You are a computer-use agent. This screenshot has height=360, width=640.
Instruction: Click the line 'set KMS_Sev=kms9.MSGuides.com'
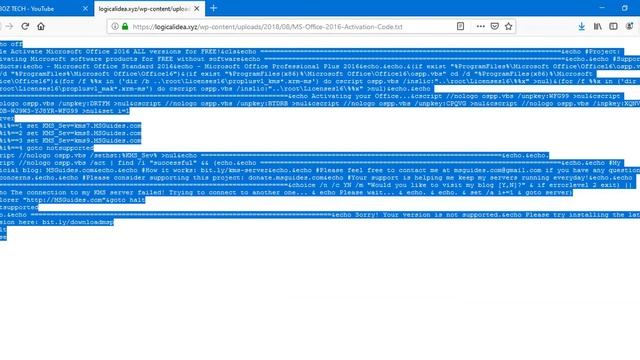84,140
